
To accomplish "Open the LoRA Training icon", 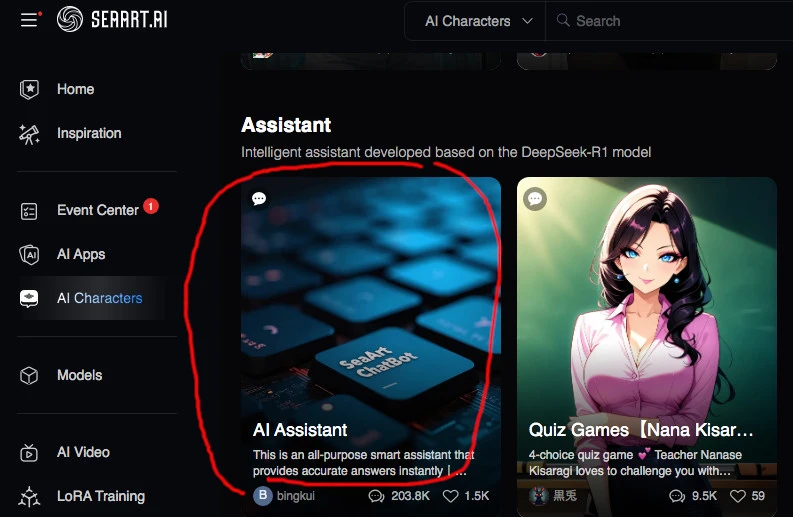I will (29, 496).
